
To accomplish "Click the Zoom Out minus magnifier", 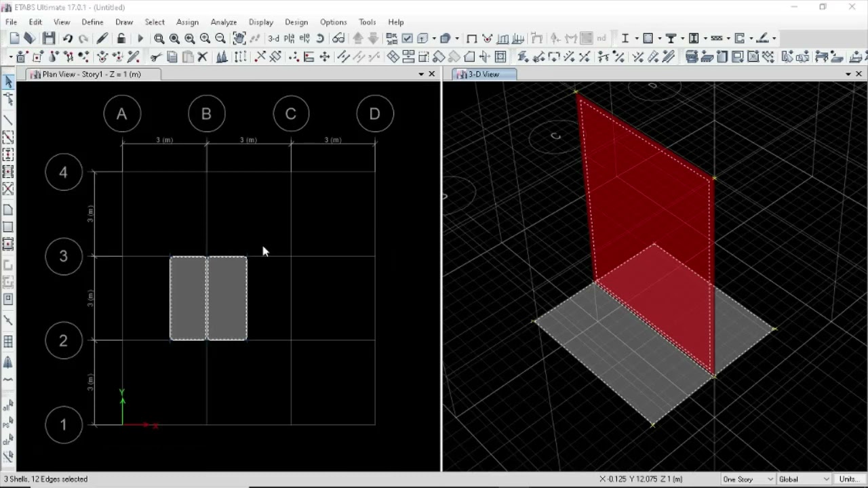I will click(220, 39).
